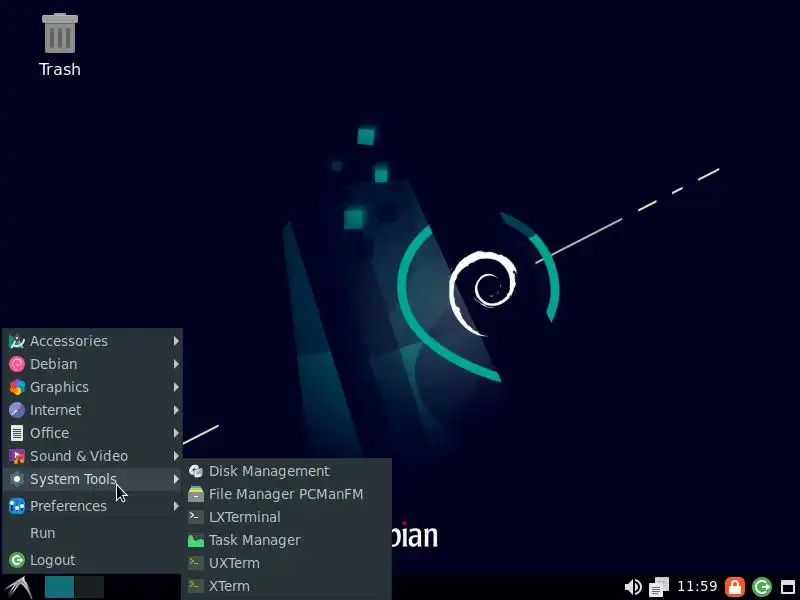The image size is (800, 600).
Task: Click the PCManFM file manager icon
Action: pos(196,494)
